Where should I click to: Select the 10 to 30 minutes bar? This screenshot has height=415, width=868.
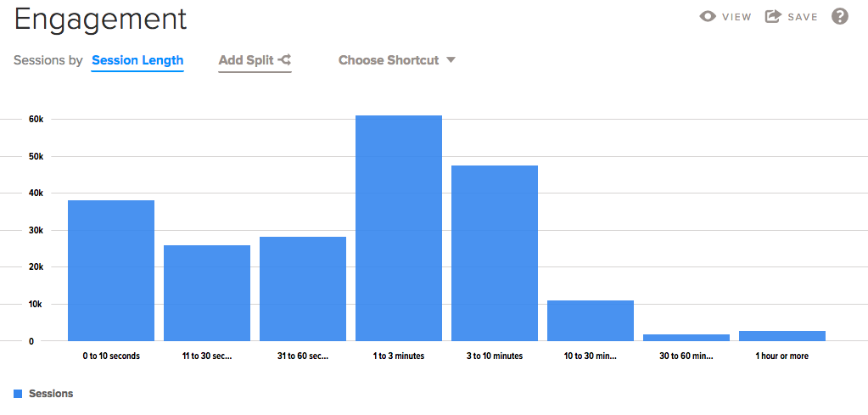coord(591,320)
